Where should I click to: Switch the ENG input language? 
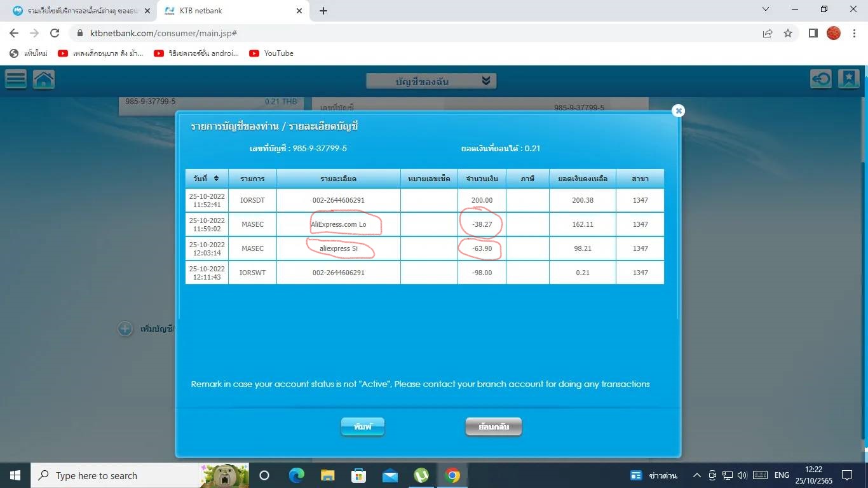(782, 475)
